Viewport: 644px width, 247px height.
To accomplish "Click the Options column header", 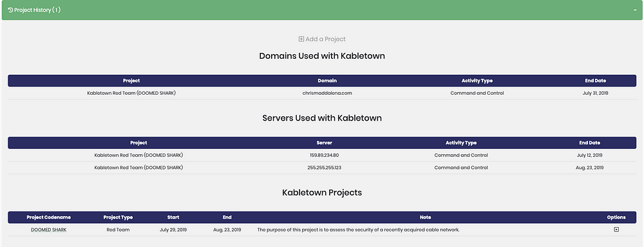I will (x=616, y=217).
